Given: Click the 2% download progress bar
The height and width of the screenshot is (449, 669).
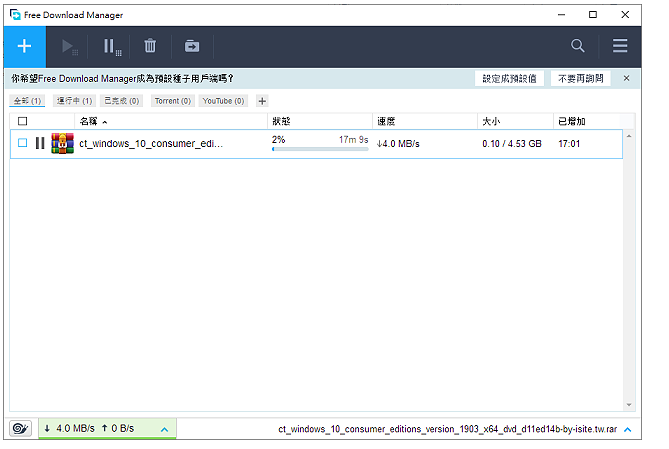Looking at the screenshot, I should (320, 149).
